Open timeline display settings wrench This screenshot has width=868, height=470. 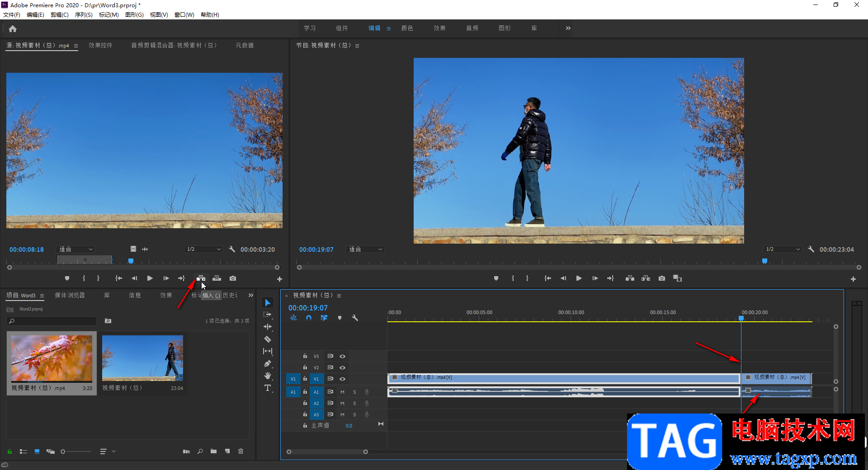[x=355, y=318]
